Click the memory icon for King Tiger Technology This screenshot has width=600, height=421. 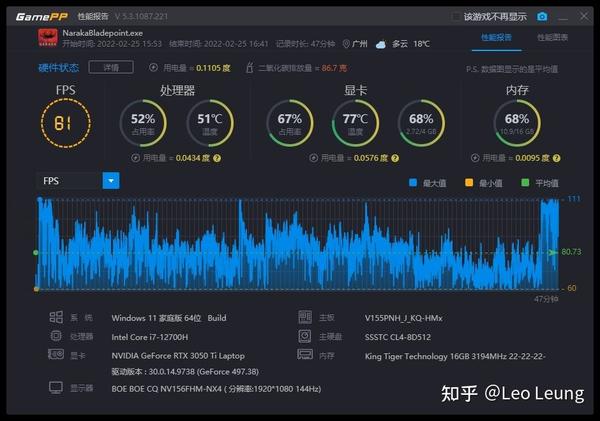(305, 354)
